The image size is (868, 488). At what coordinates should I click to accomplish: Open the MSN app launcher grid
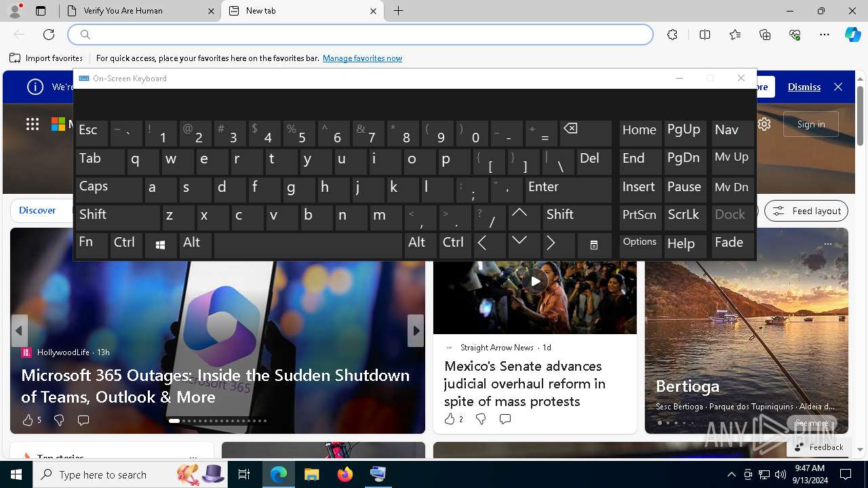[x=33, y=124]
